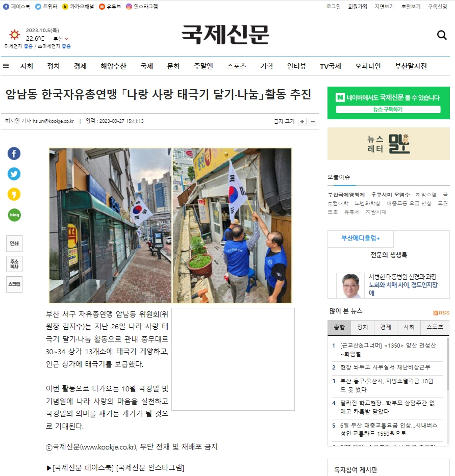Image resolution: width=455 pixels, height=476 pixels.
Task: Open the hamburger menu icon
Action: pos(6,66)
